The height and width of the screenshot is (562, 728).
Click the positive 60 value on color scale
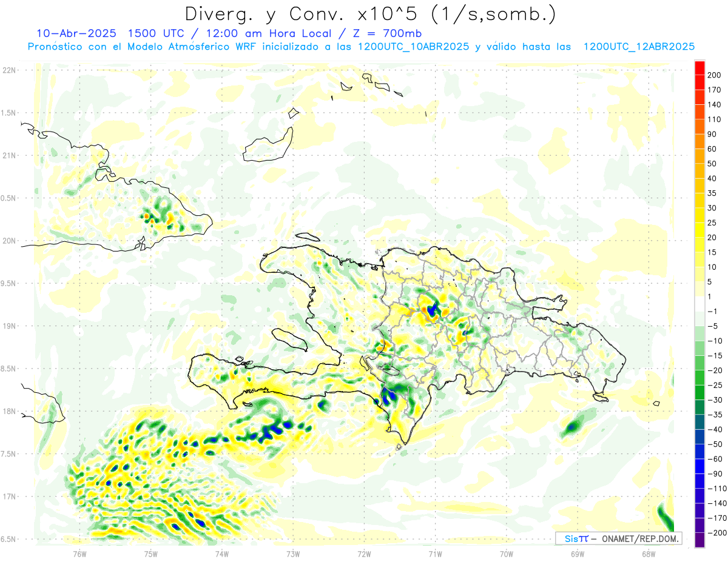713,149
